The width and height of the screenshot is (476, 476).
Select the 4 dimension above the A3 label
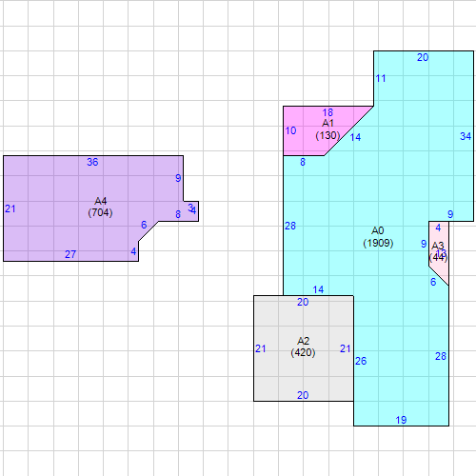click(438, 228)
